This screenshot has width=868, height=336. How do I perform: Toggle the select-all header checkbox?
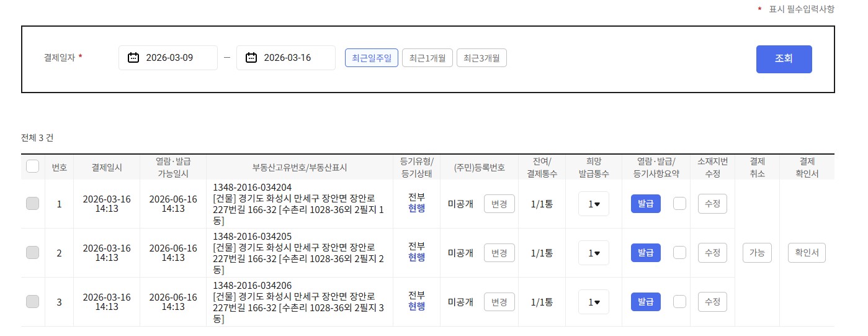(x=33, y=166)
